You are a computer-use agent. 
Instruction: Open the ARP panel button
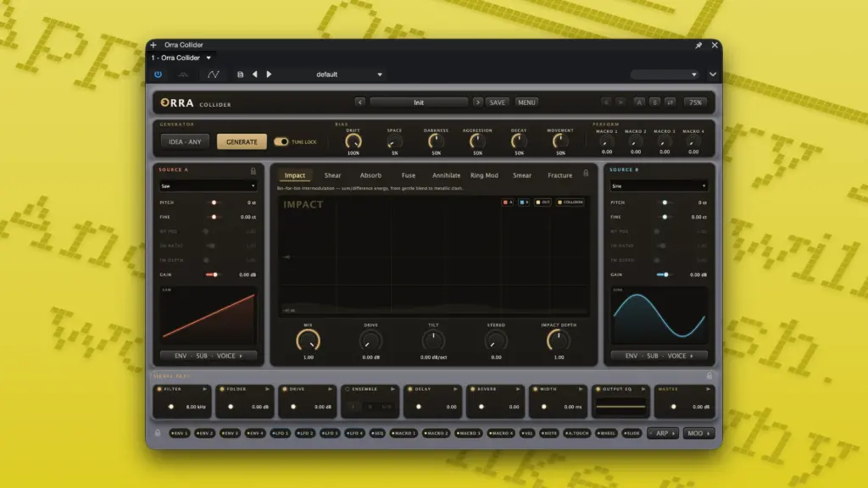click(663, 433)
